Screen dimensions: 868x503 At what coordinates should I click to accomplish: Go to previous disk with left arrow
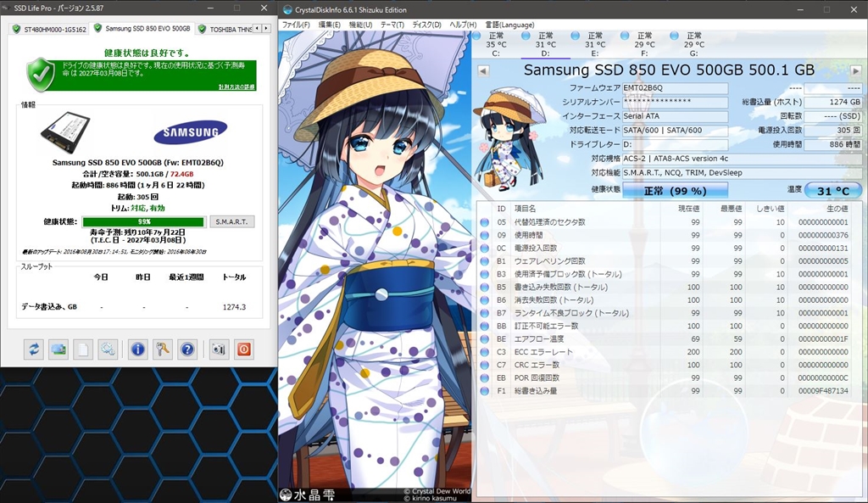(483, 71)
